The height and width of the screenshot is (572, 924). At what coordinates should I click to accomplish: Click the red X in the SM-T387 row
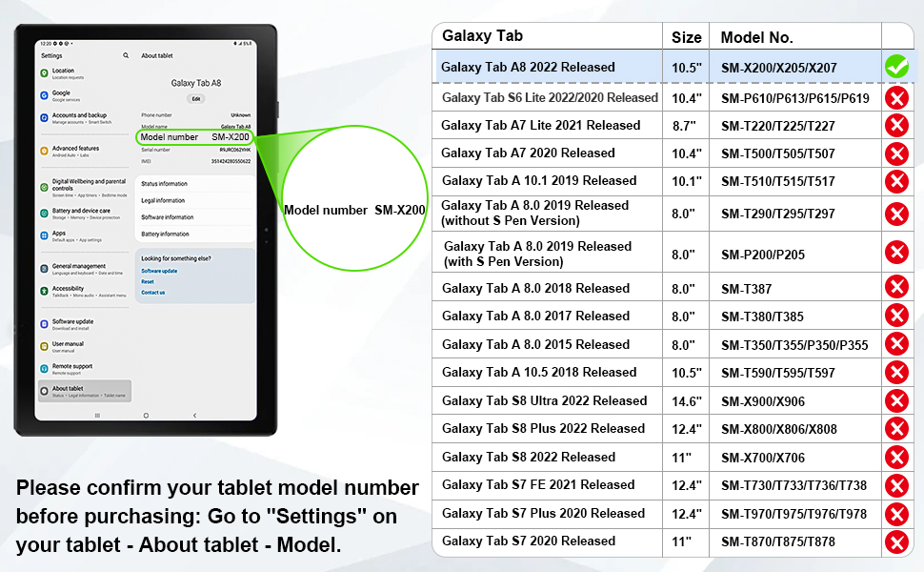pos(897,287)
